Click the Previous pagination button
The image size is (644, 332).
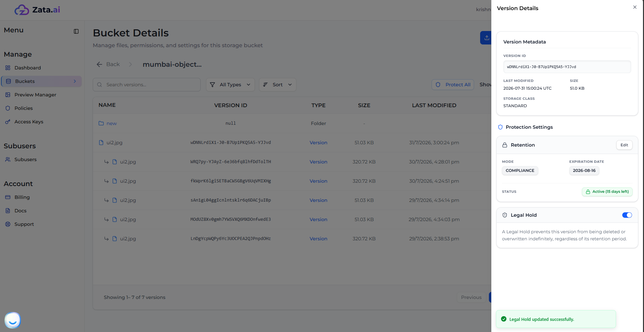point(471,297)
